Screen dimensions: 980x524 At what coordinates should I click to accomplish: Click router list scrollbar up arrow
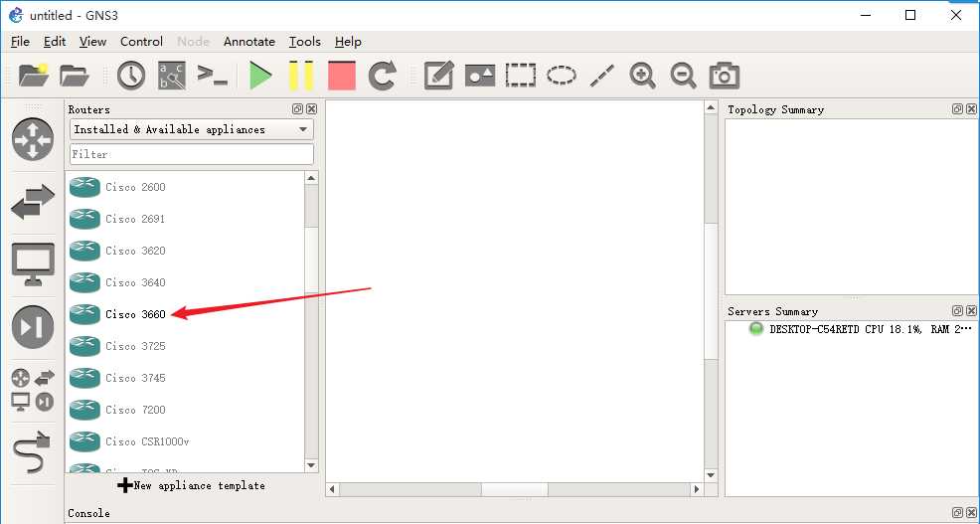click(x=311, y=178)
